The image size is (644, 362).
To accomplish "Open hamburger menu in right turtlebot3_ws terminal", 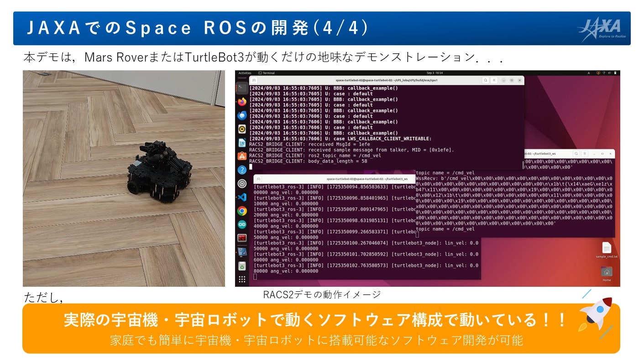I will click(x=585, y=154).
